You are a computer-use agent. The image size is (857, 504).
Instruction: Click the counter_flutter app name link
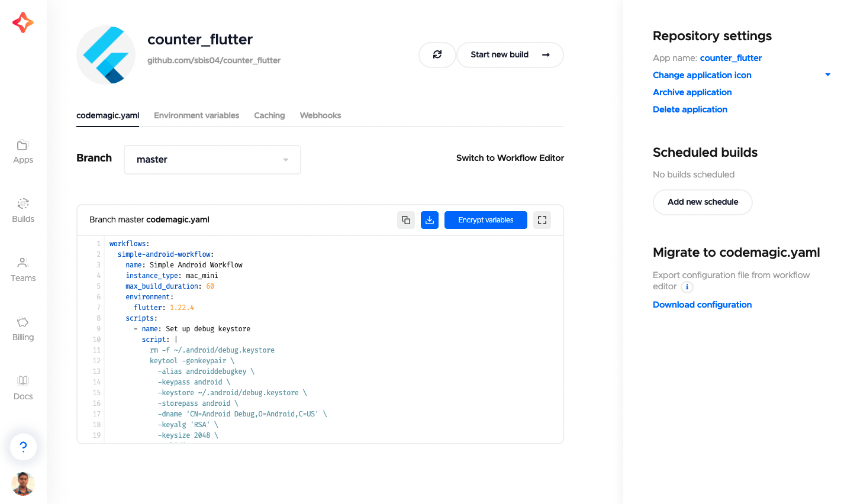click(x=731, y=58)
